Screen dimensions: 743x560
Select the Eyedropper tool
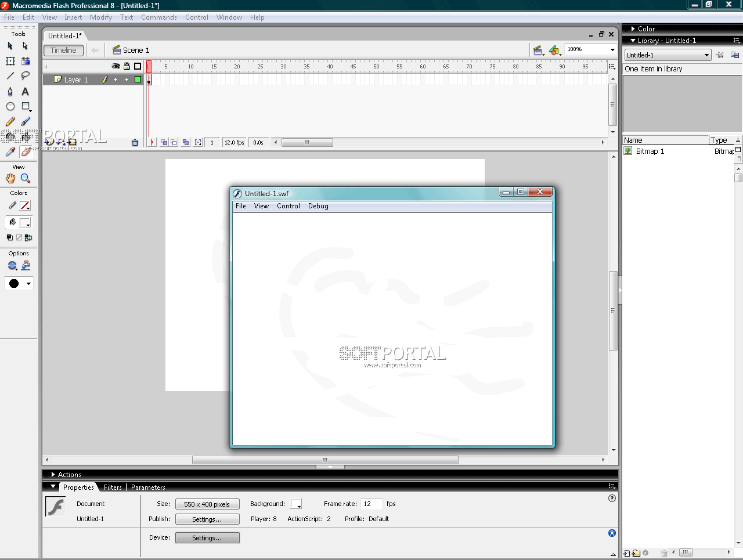[10, 152]
